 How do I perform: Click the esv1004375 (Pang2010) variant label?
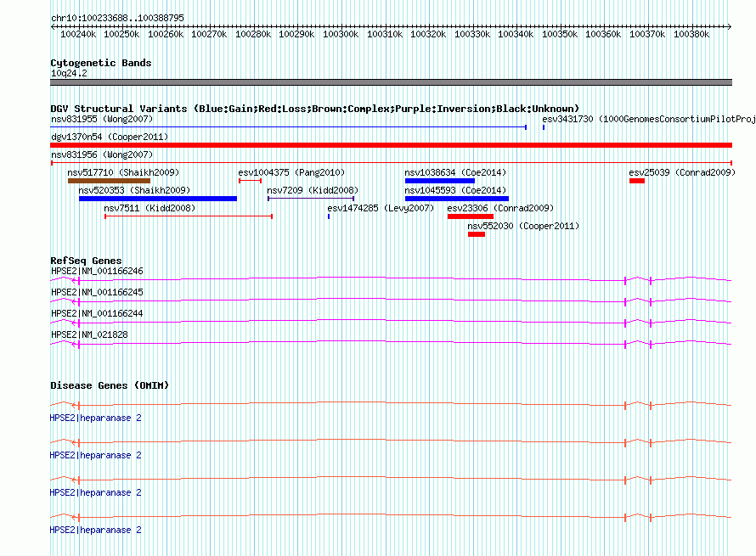click(291, 172)
